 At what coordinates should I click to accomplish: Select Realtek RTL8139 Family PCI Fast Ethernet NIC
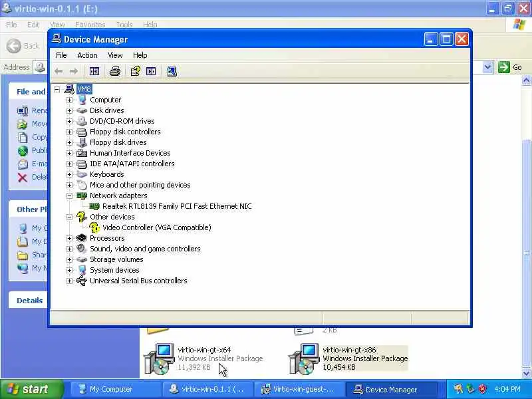click(177, 206)
